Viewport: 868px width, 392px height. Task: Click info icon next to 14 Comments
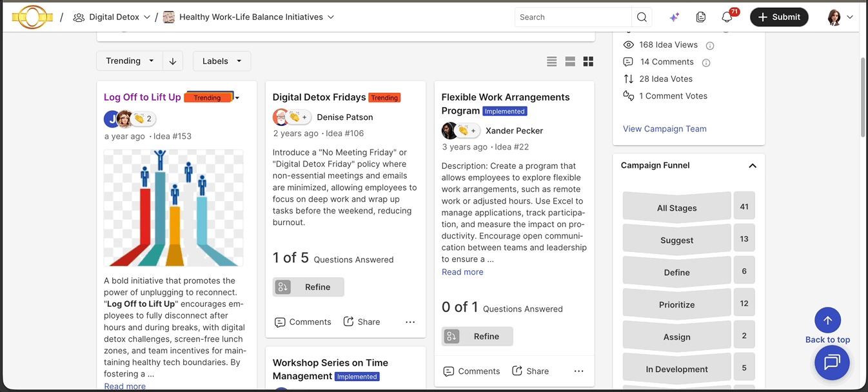coord(706,63)
